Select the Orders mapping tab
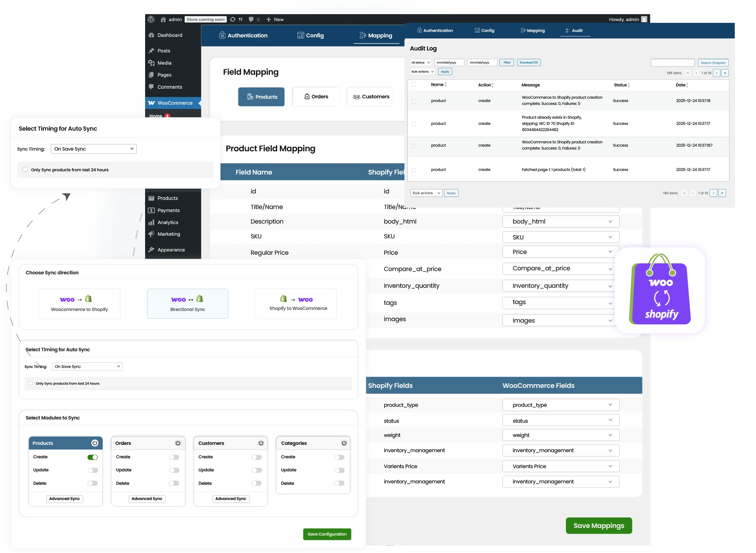The height and width of the screenshot is (553, 756). [x=316, y=97]
